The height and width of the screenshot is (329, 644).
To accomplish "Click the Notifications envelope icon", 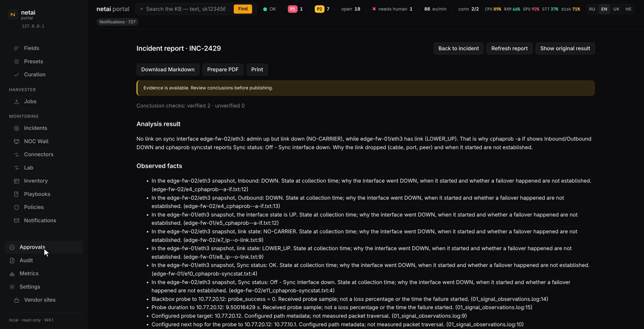I will coord(17,220).
